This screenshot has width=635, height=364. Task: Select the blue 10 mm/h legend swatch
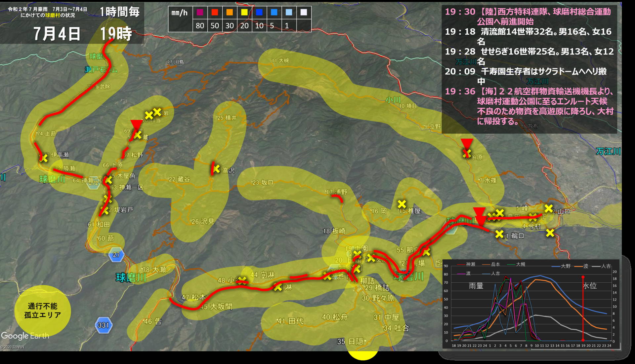pos(259,13)
